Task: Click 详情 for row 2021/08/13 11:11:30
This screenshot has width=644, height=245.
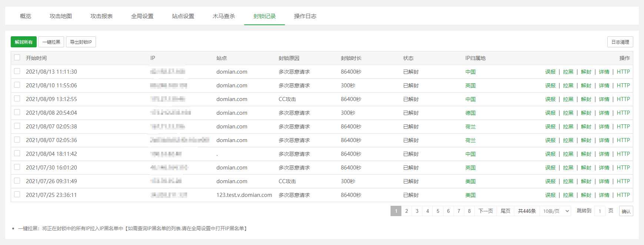Action: (x=604, y=72)
